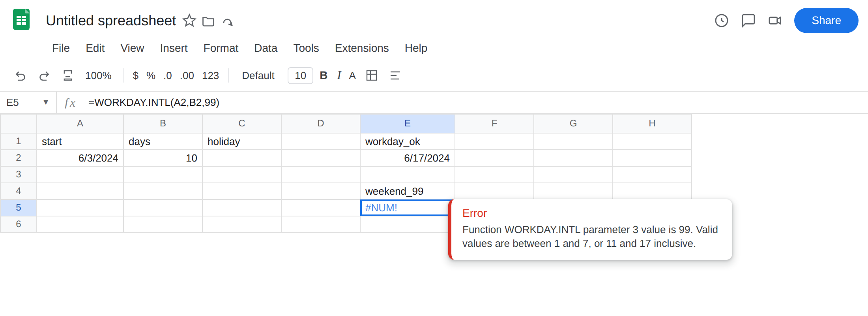The width and height of the screenshot is (868, 316).
Task: Select cell containing 6/17/2024
Action: coord(408,158)
